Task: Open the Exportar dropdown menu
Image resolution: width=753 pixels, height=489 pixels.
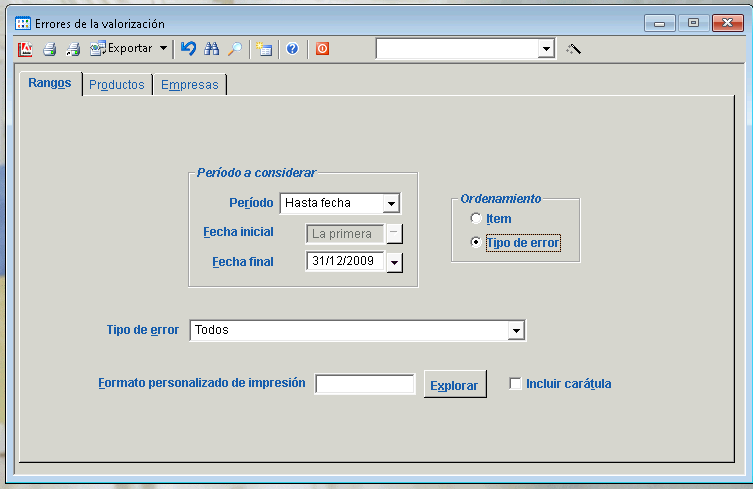Action: 163,48
